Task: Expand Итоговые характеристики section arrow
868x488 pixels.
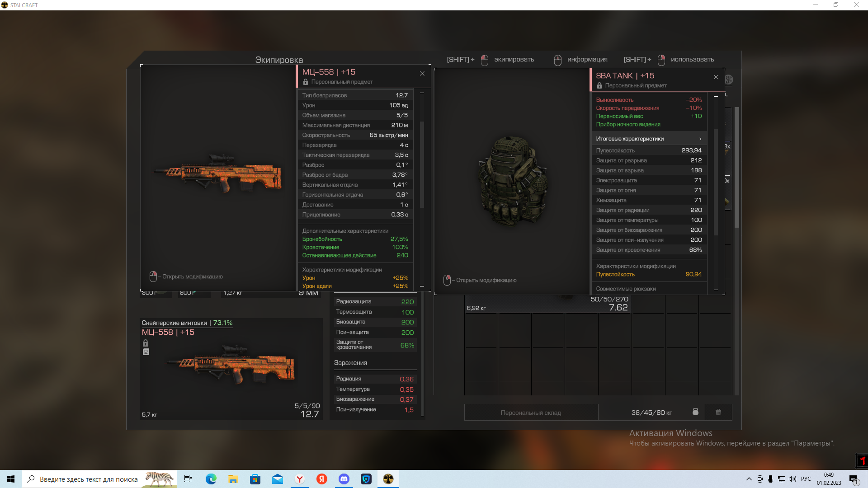Action: click(x=700, y=139)
